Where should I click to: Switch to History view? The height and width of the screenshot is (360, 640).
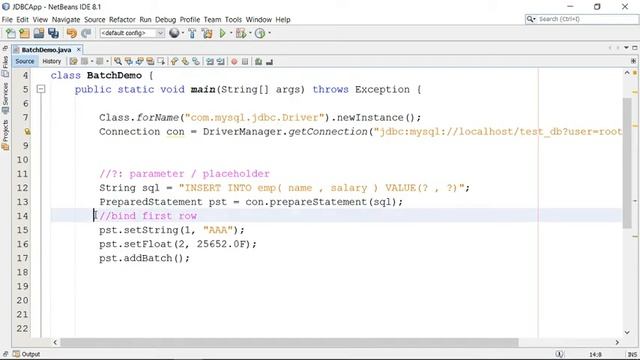[x=52, y=61]
